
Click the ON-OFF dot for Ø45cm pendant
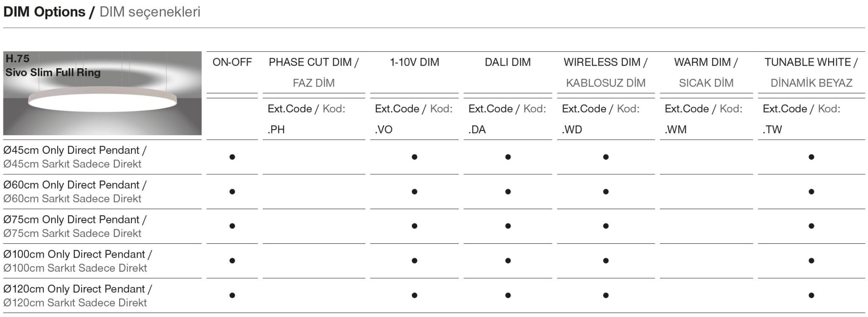pyautogui.click(x=232, y=157)
